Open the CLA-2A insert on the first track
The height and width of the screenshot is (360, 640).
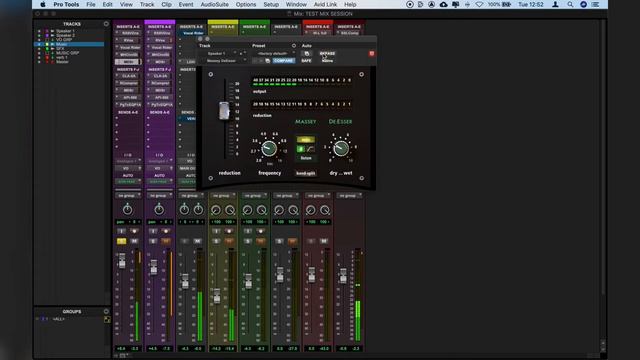129,76
